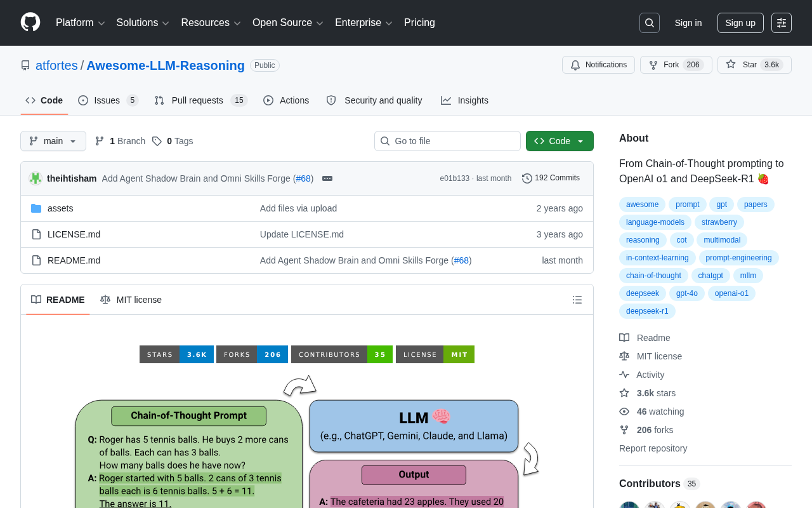Click the Contributors 35 badge
Image resolution: width=812 pixels, height=508 pixels.
click(342, 354)
